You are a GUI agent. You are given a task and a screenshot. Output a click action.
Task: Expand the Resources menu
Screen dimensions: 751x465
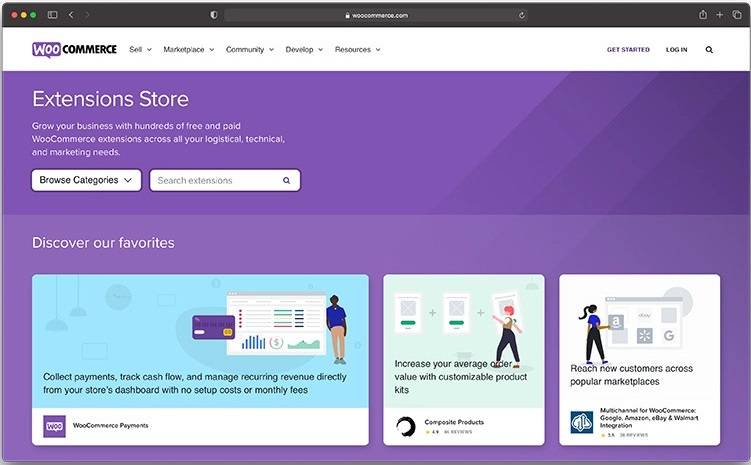(358, 49)
